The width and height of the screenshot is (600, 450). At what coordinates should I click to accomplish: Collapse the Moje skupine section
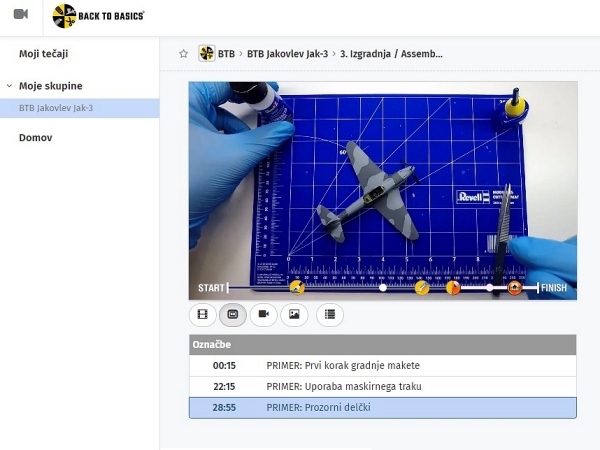[x=9, y=87]
